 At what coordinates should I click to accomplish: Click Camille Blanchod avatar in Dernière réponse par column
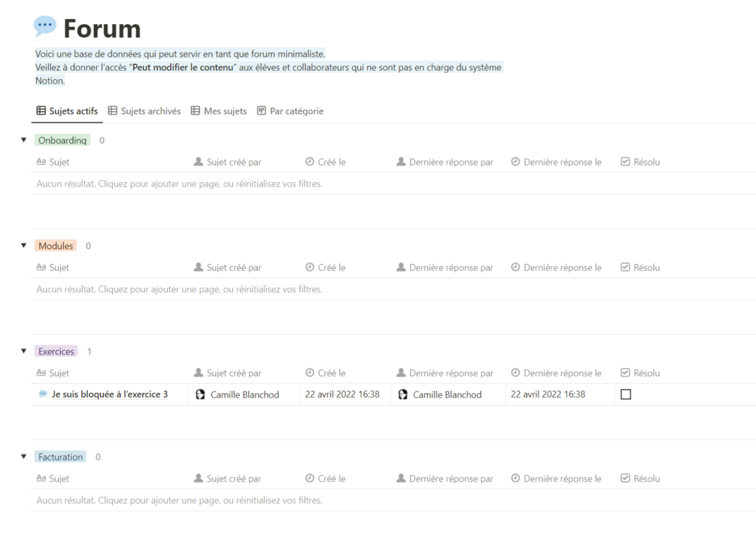point(402,394)
